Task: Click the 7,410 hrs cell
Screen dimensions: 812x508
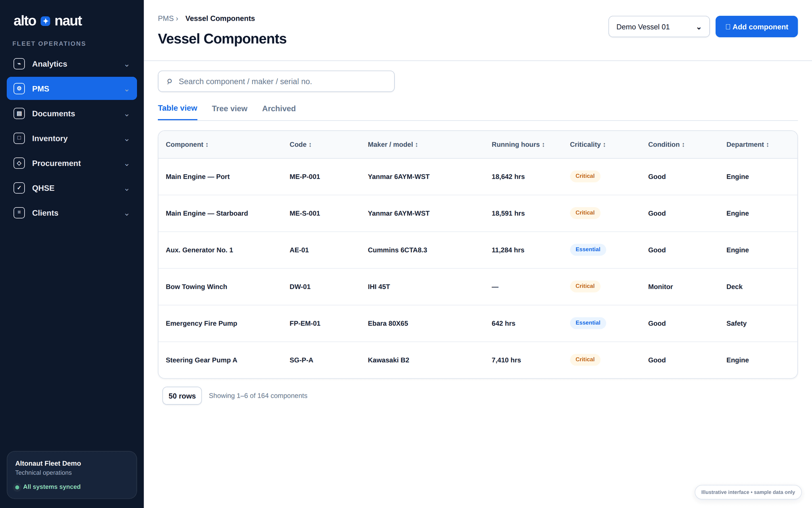Action: pos(506,360)
